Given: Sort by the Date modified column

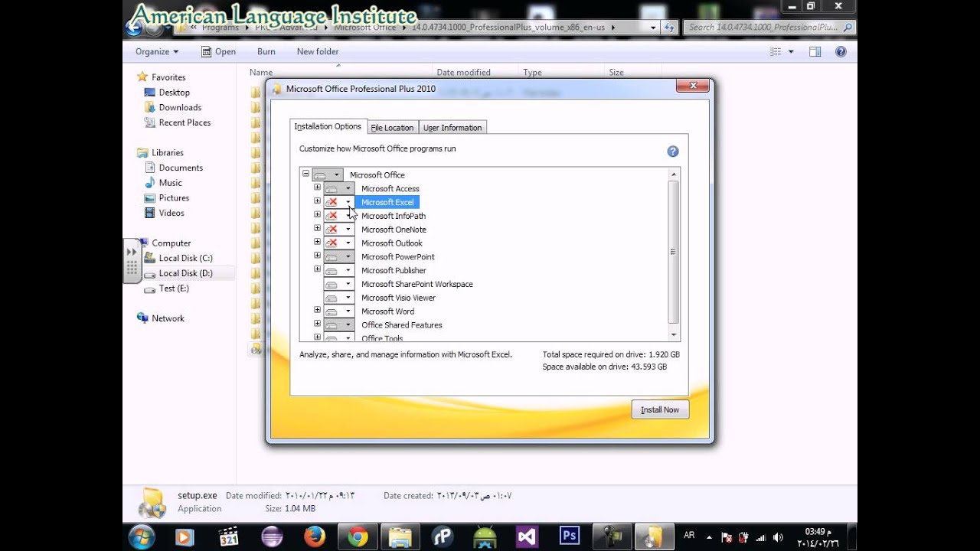Looking at the screenshot, I should pos(463,72).
